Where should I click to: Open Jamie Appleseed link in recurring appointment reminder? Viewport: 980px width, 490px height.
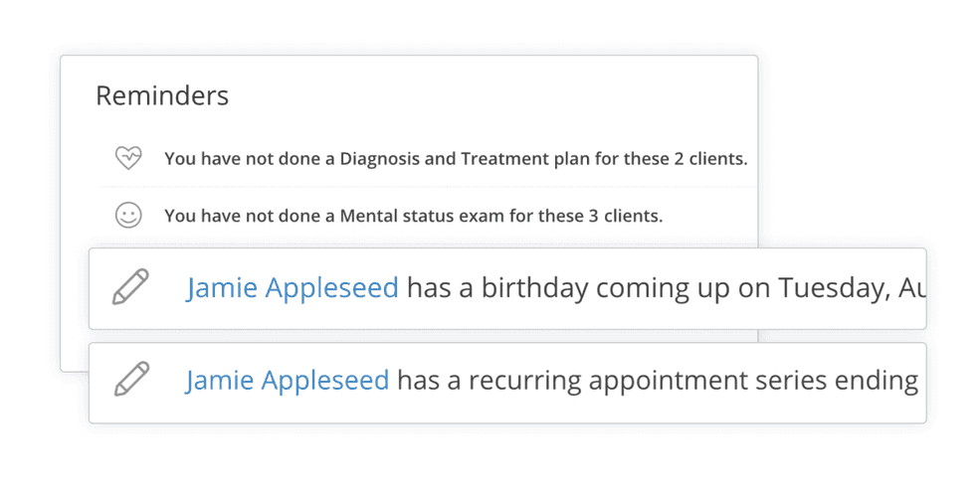(288, 380)
